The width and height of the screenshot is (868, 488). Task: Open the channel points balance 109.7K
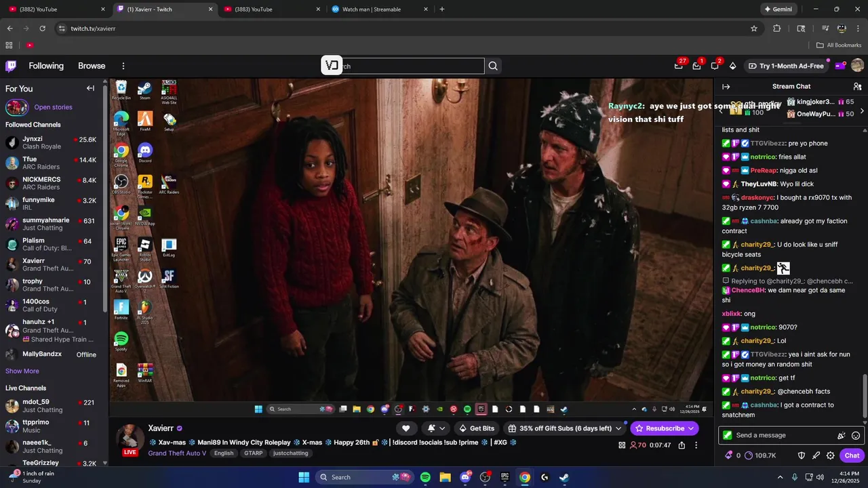(760, 455)
